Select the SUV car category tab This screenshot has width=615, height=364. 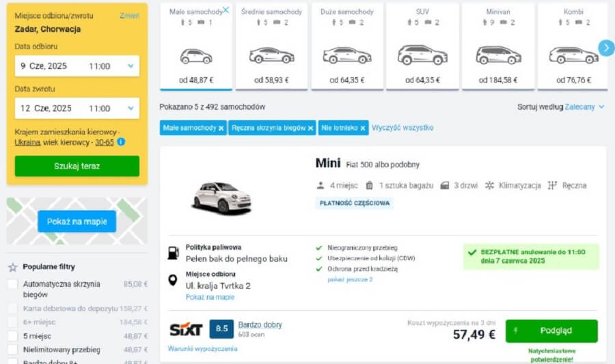[422, 46]
